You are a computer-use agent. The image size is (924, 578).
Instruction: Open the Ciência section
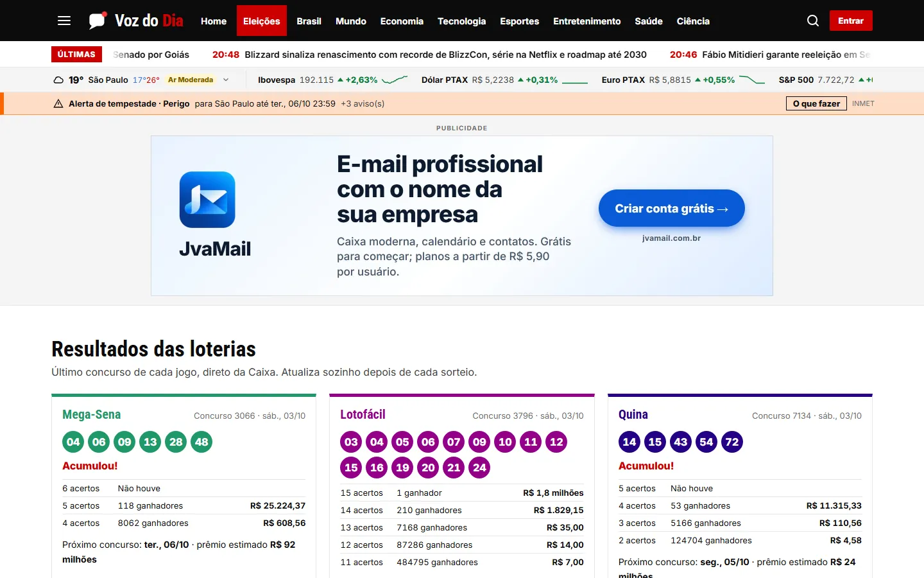(x=693, y=21)
